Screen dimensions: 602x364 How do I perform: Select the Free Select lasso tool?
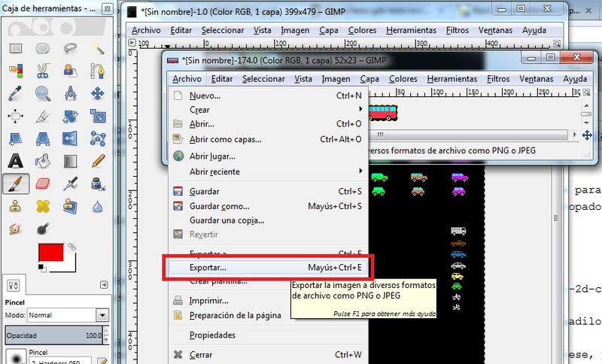point(70,49)
